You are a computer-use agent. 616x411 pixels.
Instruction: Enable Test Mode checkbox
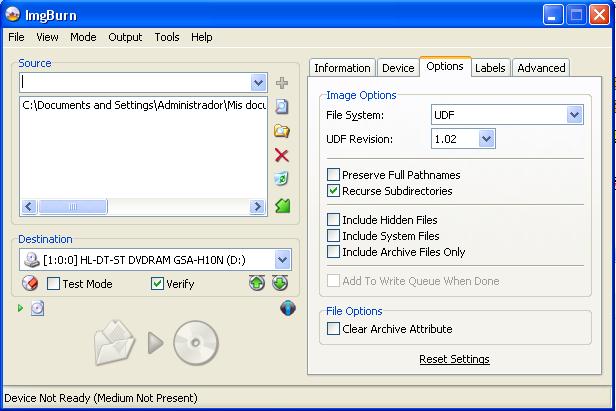click(x=53, y=284)
